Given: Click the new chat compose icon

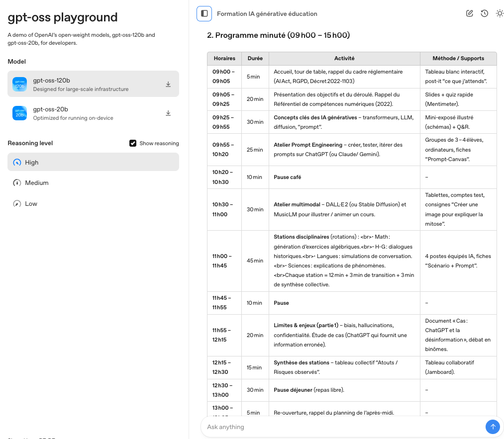Looking at the screenshot, I should click(x=469, y=13).
